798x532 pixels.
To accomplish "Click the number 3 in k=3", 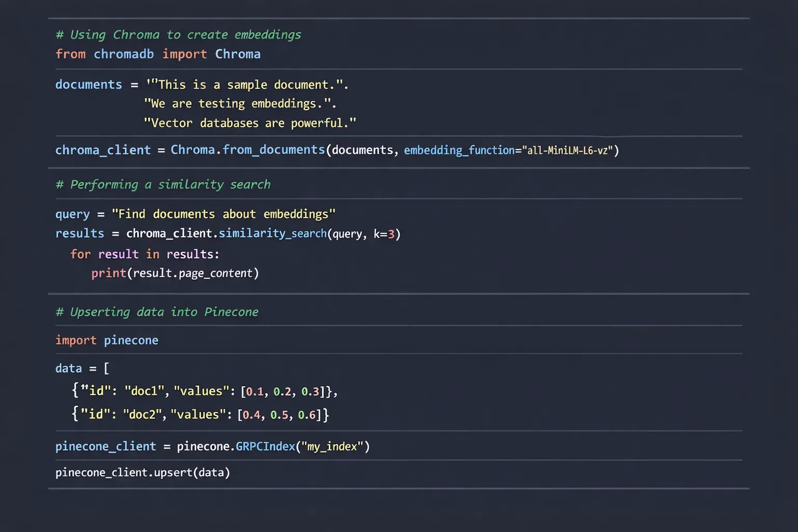I will (391, 234).
